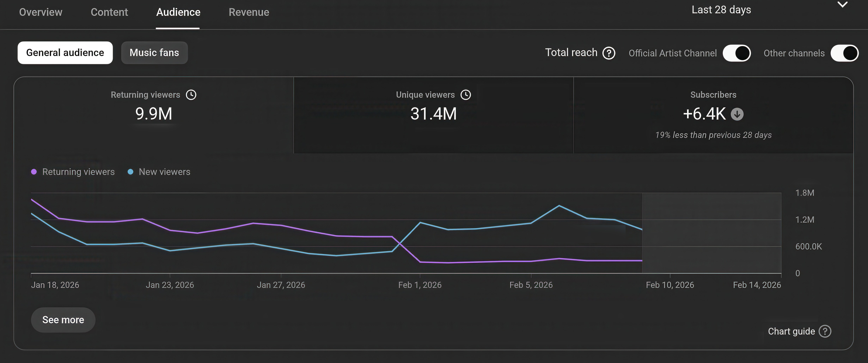
Task: Select the Unique viewers metric card
Action: pyautogui.click(x=433, y=115)
